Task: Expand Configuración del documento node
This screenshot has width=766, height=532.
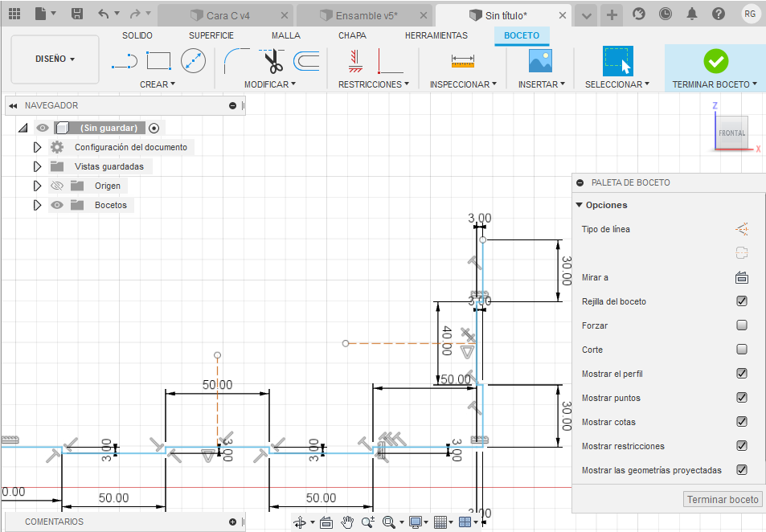Action: tap(37, 147)
